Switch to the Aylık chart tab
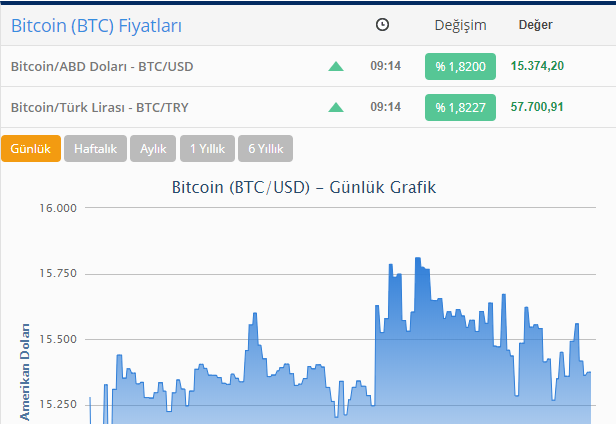 point(153,149)
